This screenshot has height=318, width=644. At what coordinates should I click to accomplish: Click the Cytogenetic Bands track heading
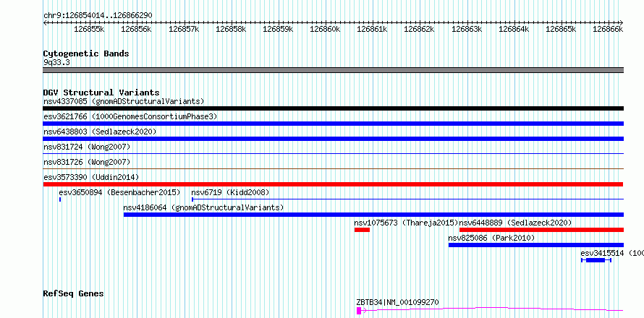(86, 53)
